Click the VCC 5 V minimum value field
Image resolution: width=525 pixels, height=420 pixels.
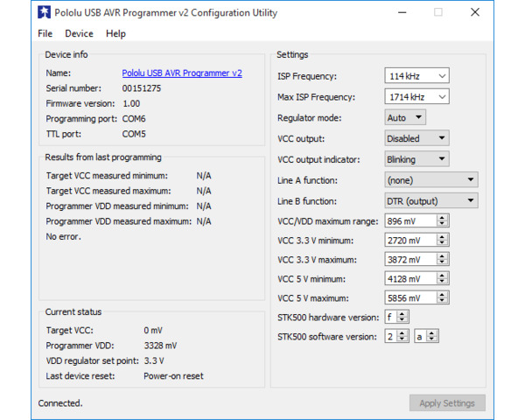[x=411, y=278]
